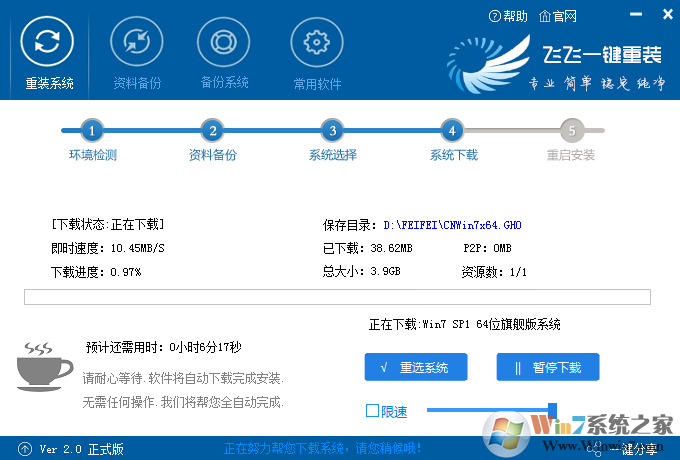This screenshot has height=460, width=680.
Task: Click the 系统选择 step label
Action: pyautogui.click(x=333, y=155)
